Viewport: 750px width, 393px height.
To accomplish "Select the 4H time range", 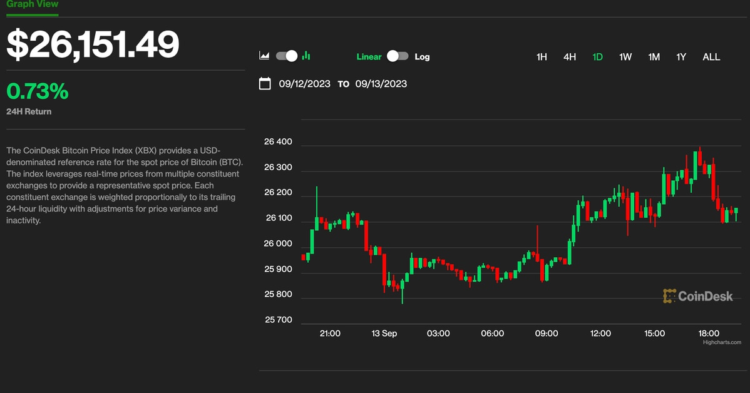I will coord(569,57).
